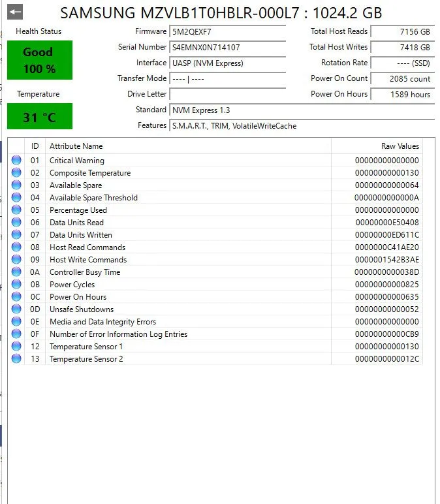Screen dimensions: 440x504
Task: Click the Transfer Mode field
Action: pos(228,79)
